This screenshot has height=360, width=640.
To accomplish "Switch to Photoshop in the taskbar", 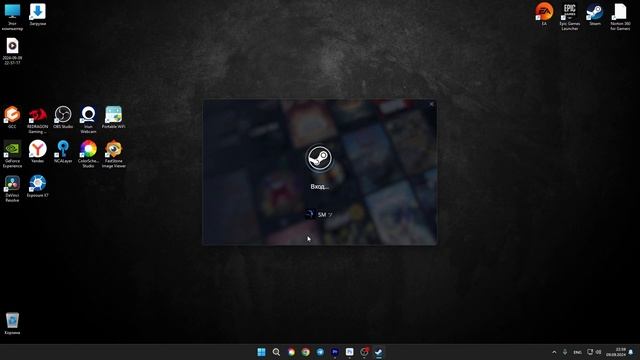I will [349, 352].
